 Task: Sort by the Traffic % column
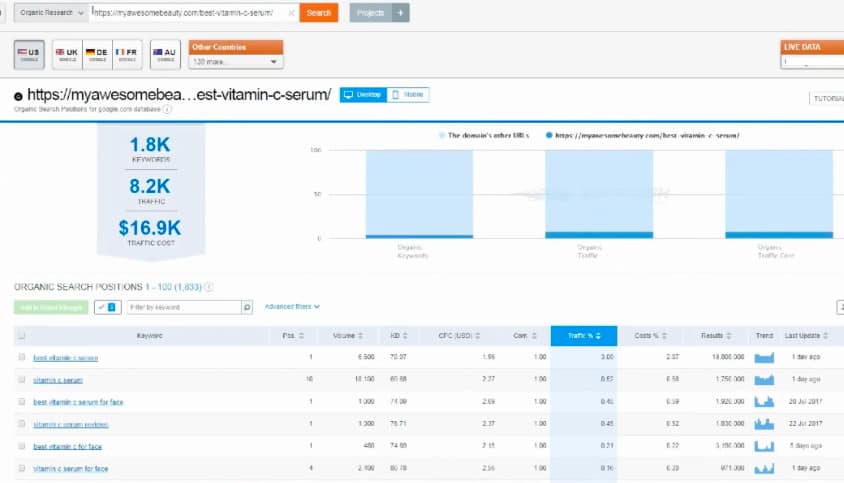pos(584,335)
